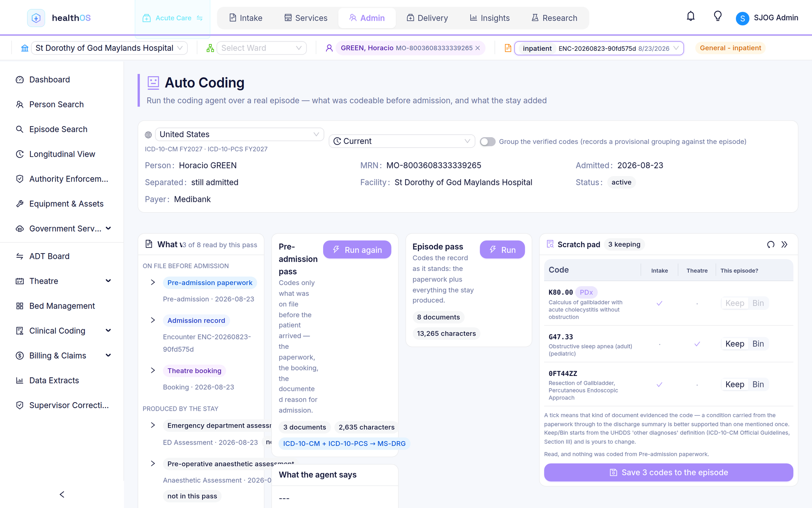Image resolution: width=812 pixels, height=508 pixels.
Task: Open Current version dropdown
Action: [x=402, y=141]
